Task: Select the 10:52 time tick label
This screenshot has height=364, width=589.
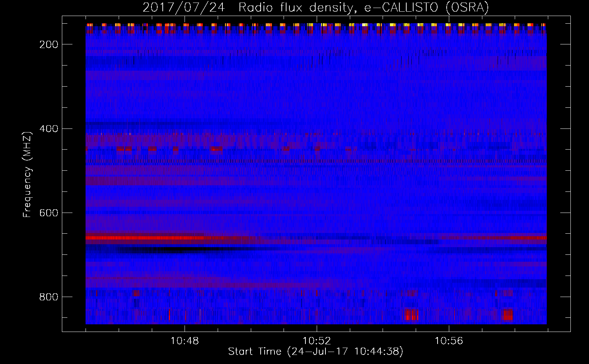Action: [317, 341]
